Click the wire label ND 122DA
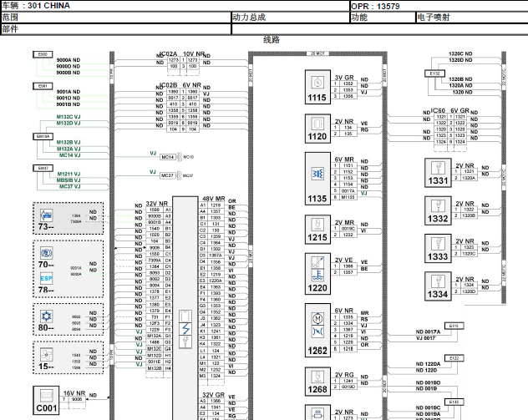Screen dimensions: 528x420 tap(428, 364)
